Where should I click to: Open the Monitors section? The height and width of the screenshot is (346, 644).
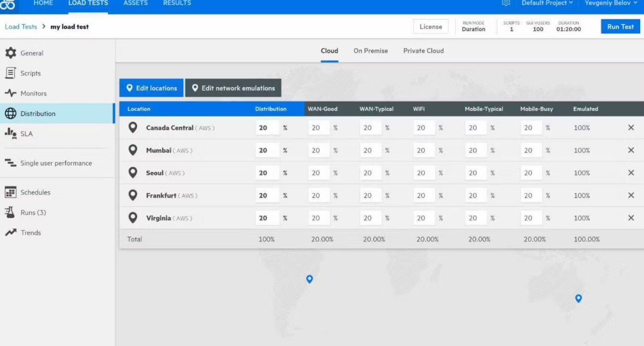click(34, 93)
